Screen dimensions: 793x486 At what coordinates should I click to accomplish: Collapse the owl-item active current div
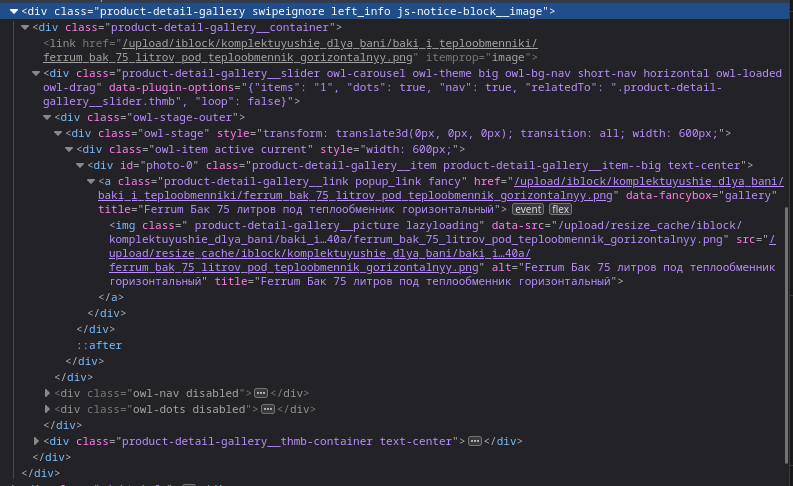click(x=69, y=149)
